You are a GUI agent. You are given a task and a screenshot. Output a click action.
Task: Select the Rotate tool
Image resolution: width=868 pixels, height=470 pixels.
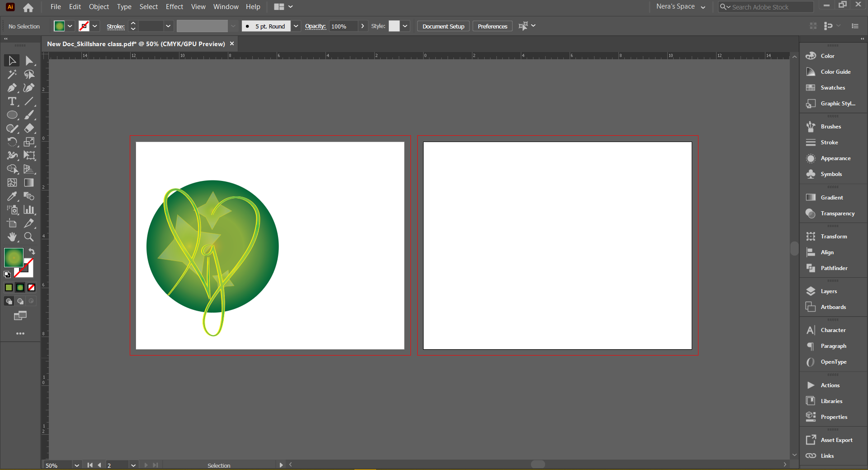click(x=12, y=142)
